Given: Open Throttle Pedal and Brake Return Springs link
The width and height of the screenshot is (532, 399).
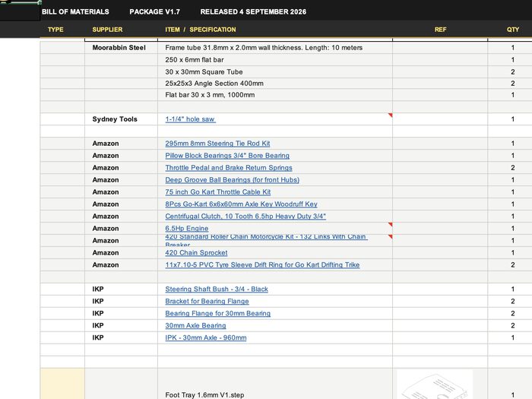Looking at the screenshot, I should tap(229, 168).
